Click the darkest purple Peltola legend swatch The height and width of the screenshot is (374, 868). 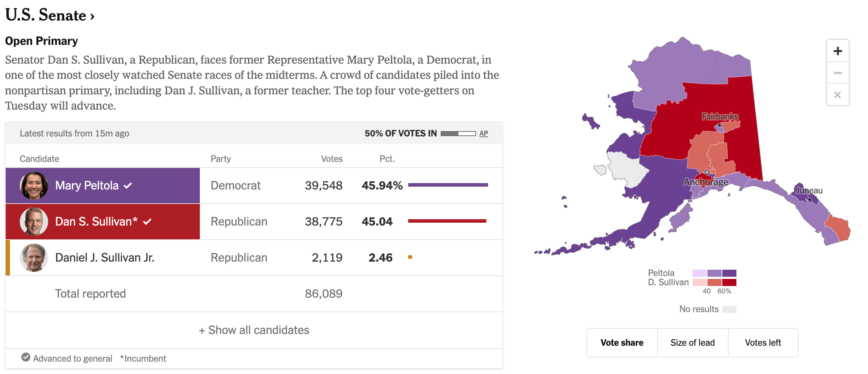tap(729, 273)
